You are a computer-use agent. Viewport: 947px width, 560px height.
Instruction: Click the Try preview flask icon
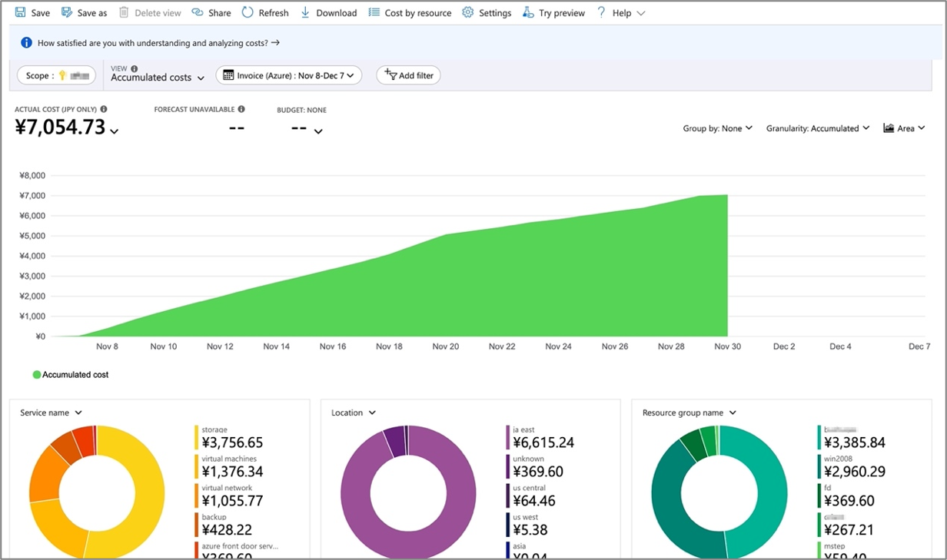point(528,12)
